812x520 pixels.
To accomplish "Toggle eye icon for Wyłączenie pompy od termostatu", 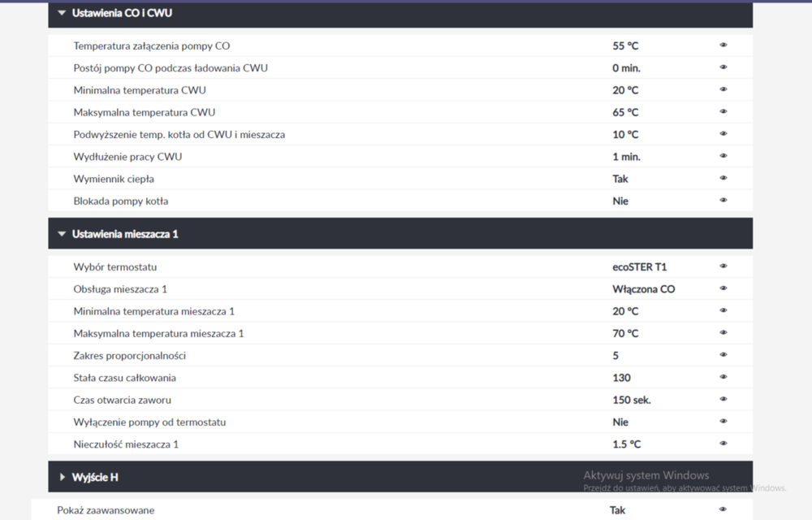I will click(x=723, y=422).
